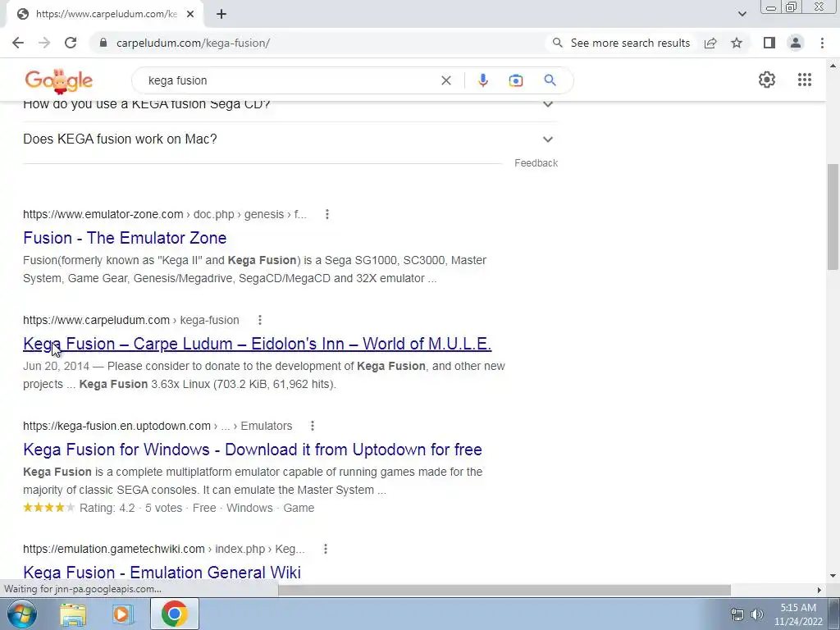Open network status tray icon
The image size is (840, 630).
[x=737, y=614]
